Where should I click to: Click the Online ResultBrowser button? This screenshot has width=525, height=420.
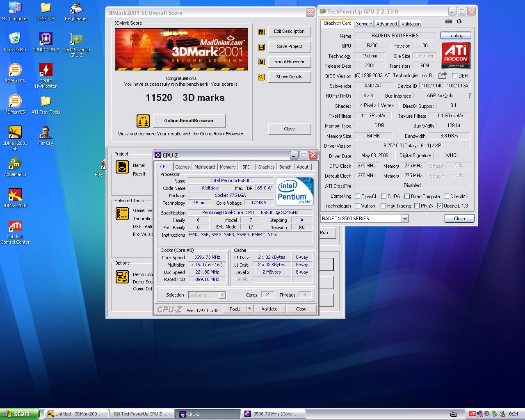[x=189, y=121]
